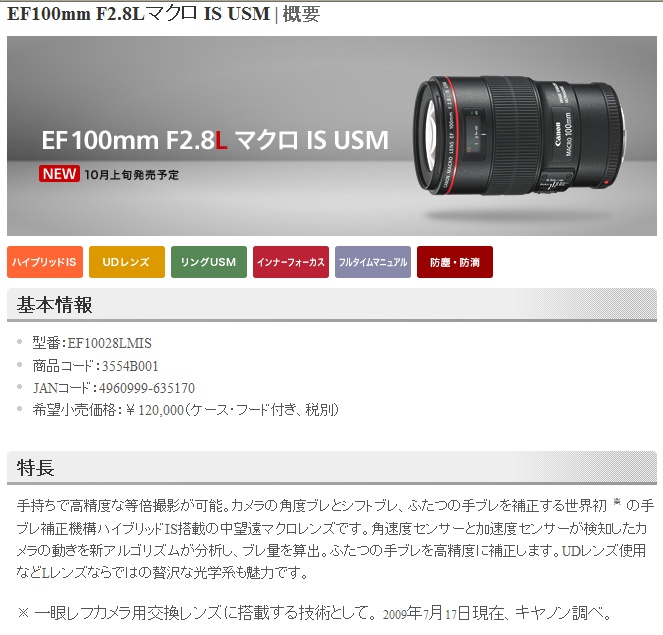
Task: Select the dark red 防塵・防滴 badge
Action: click(455, 262)
